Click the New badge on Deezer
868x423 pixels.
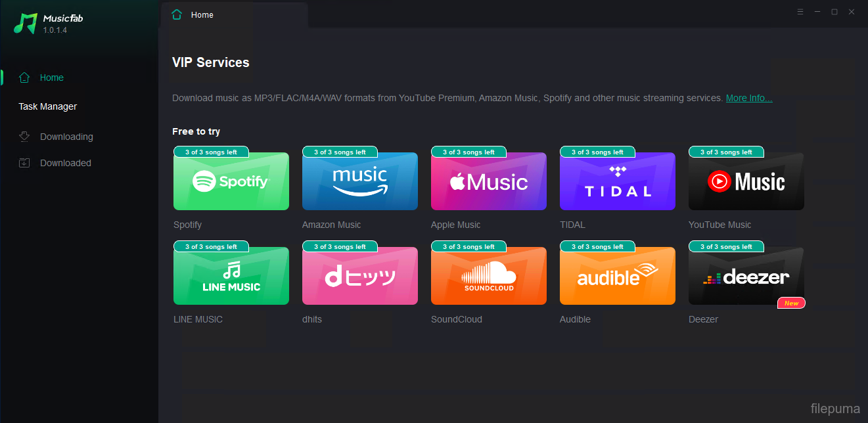(791, 303)
